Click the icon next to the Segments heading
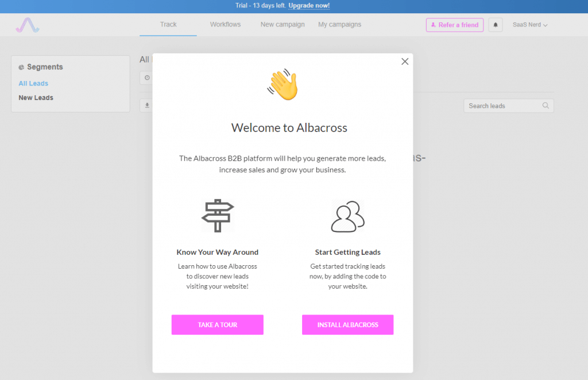The image size is (588, 380). pos(21,67)
